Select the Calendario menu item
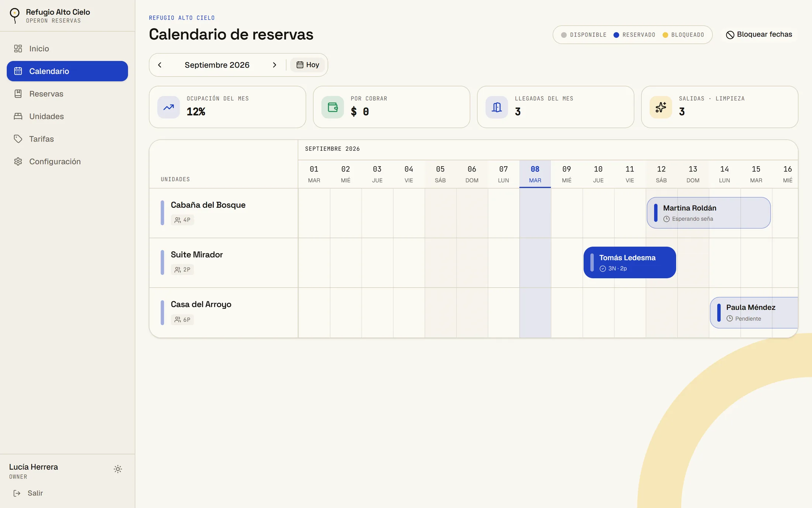The width and height of the screenshot is (812, 508). pos(67,71)
